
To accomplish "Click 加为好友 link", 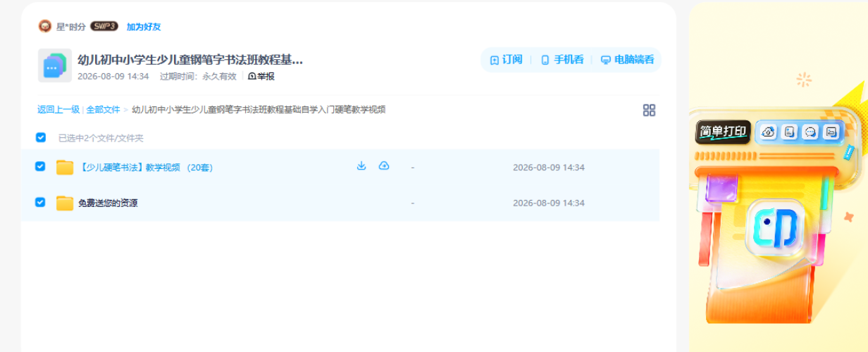I will [x=144, y=27].
